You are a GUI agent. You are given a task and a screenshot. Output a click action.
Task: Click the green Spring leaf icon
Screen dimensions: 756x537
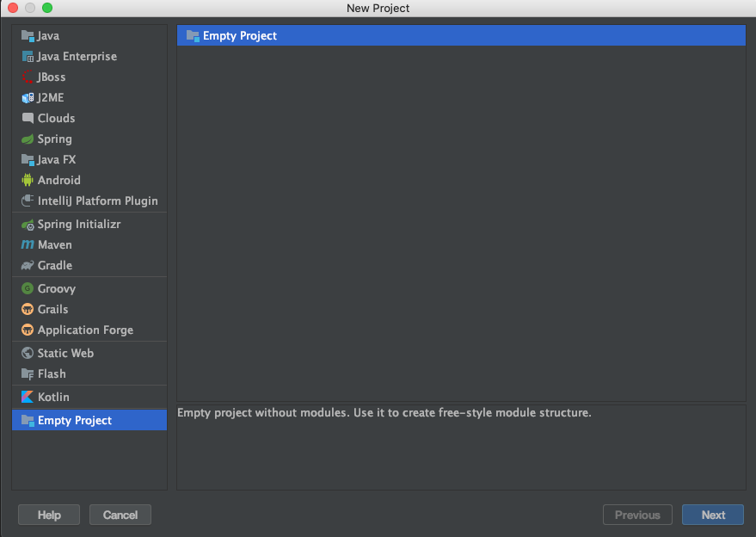tap(28, 139)
